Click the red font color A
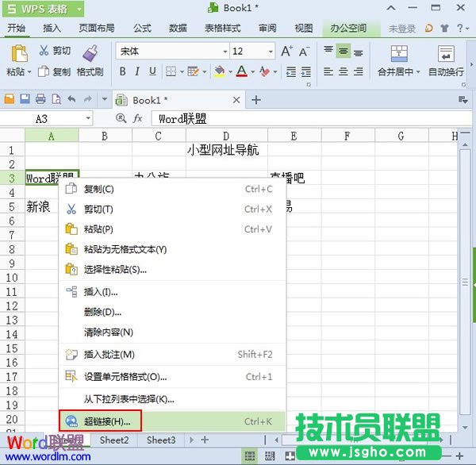Image resolution: width=476 pixels, height=465 pixels. click(242, 71)
